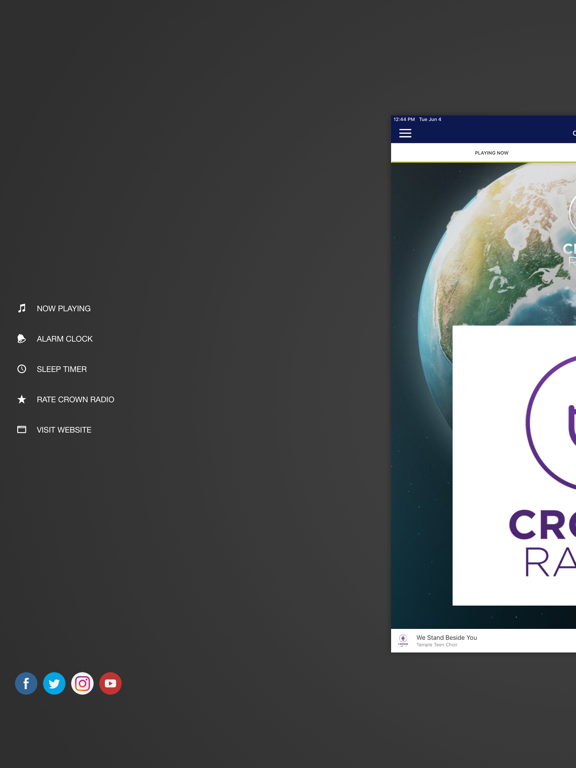The height and width of the screenshot is (768, 576).
Task: Click the song title We Stand Beside You
Action: click(447, 638)
